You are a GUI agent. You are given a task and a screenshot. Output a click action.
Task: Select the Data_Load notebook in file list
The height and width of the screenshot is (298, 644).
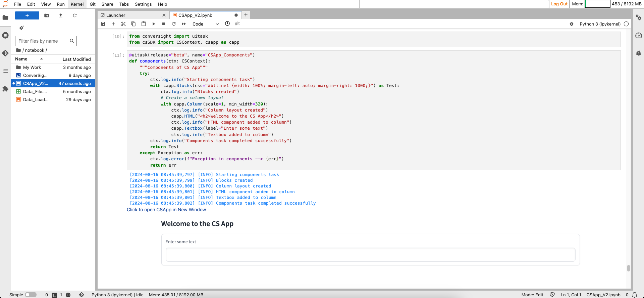coord(53,99)
